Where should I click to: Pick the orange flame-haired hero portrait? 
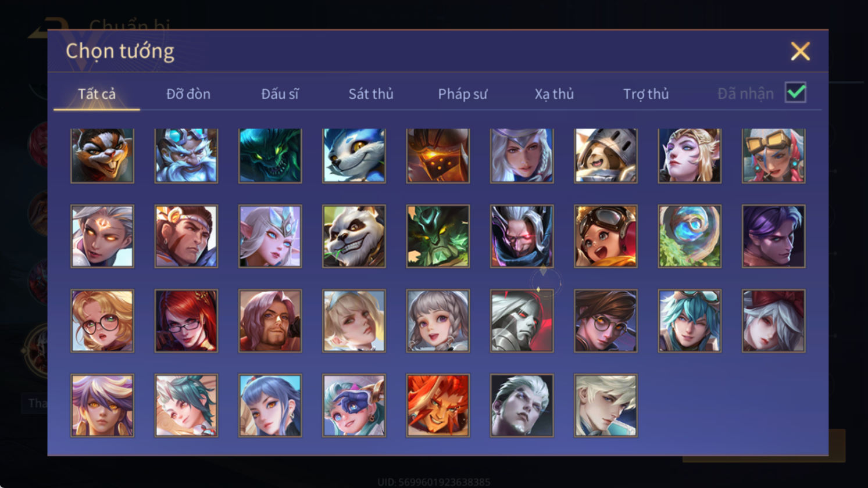click(x=438, y=406)
